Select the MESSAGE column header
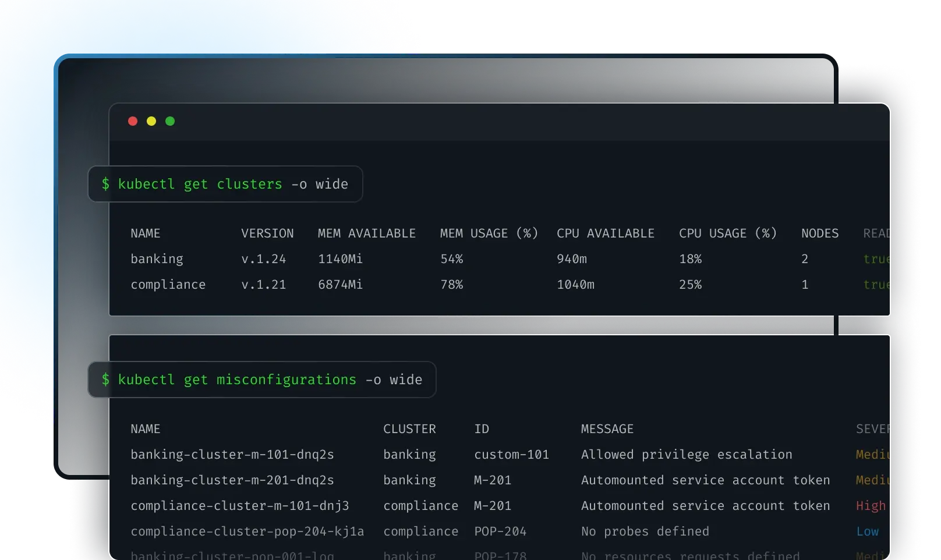Viewport: 941px width, 560px height. coord(607,429)
